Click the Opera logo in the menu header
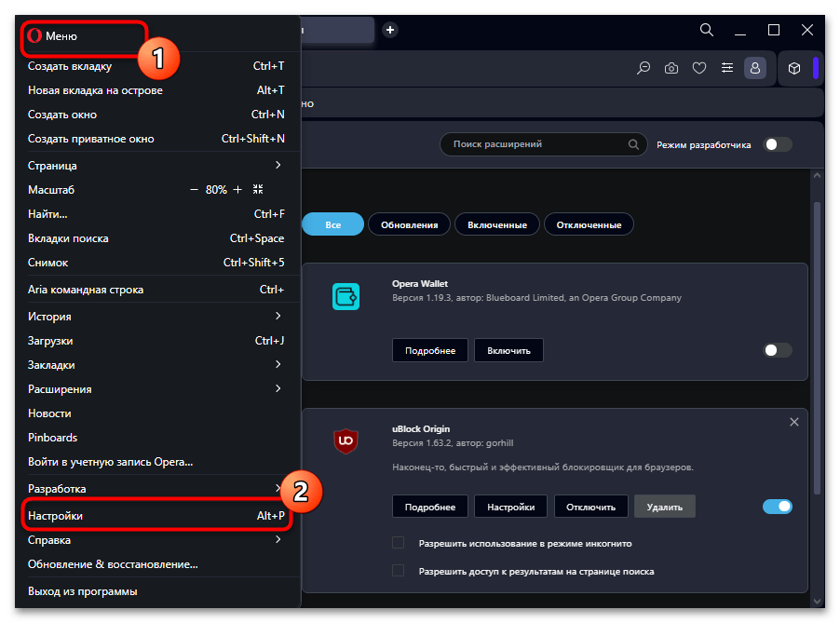Screen dimensions: 840x623 click(34, 36)
